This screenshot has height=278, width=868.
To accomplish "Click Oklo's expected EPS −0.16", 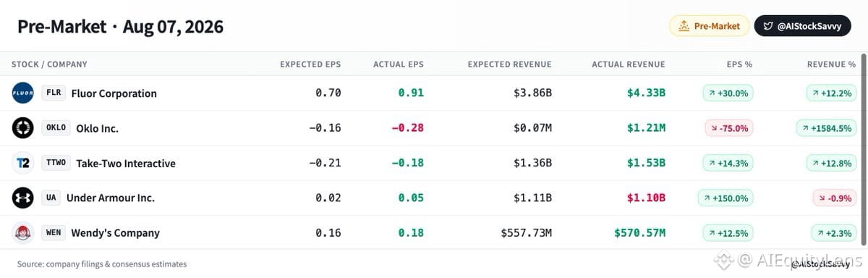I will 325,127.
